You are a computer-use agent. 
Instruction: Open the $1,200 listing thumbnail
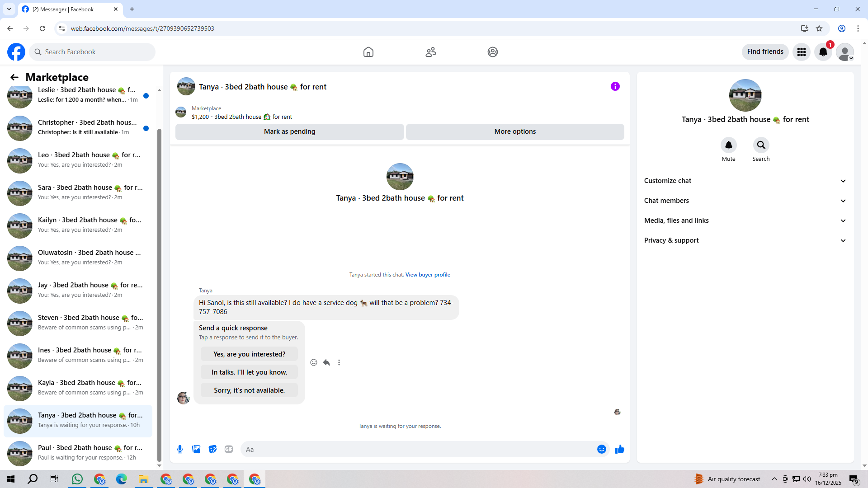pos(181,112)
